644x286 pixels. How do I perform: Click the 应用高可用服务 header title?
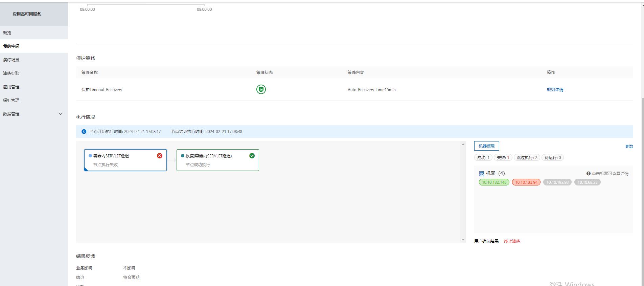click(27, 14)
